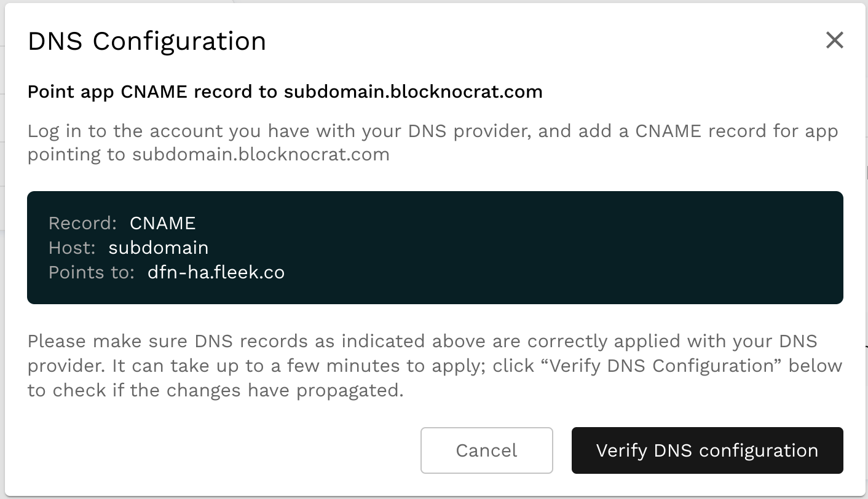Close the DNS Configuration dialog with X
This screenshot has height=499, width=868.
(834, 41)
